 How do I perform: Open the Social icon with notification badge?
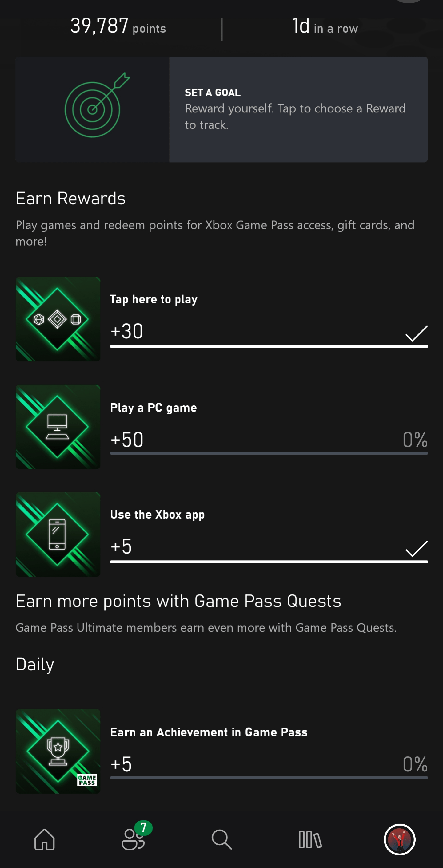pos(133,840)
